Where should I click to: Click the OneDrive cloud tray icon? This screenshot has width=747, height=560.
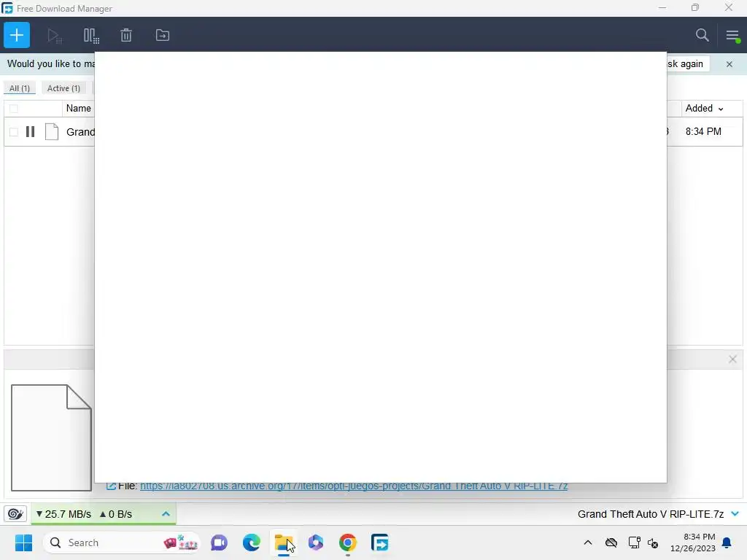611,542
